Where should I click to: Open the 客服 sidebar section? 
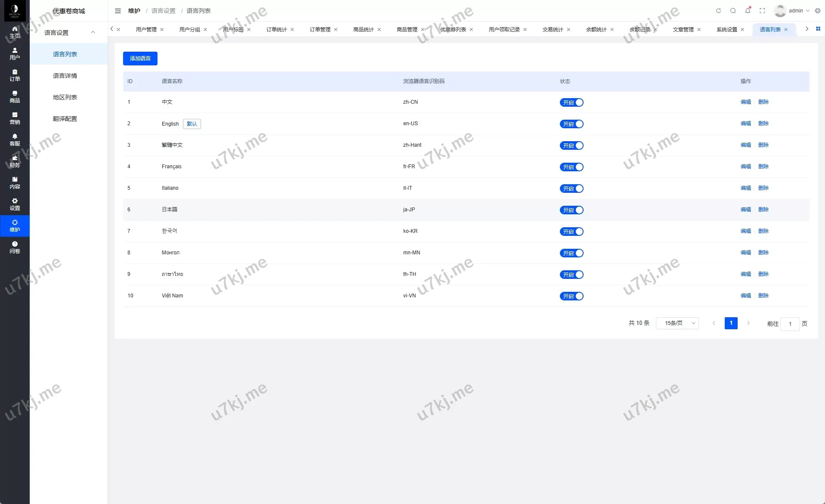click(15, 139)
